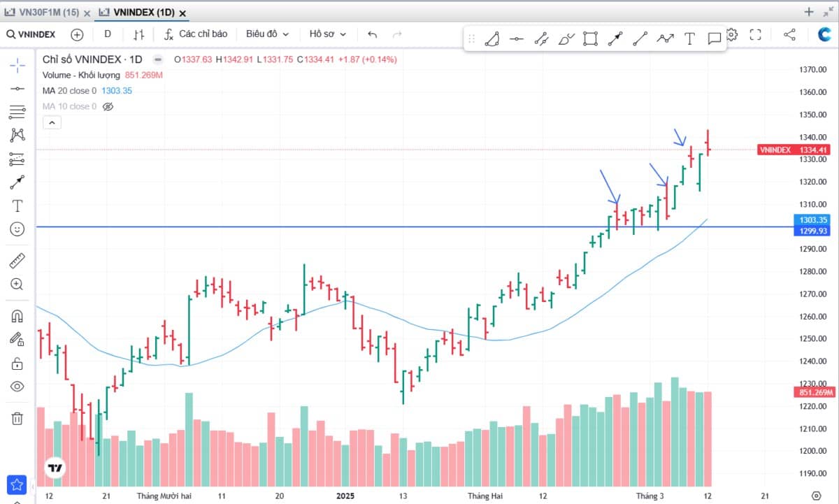Select the crosshair cursor tool
The width and height of the screenshot is (839, 504).
[17, 65]
